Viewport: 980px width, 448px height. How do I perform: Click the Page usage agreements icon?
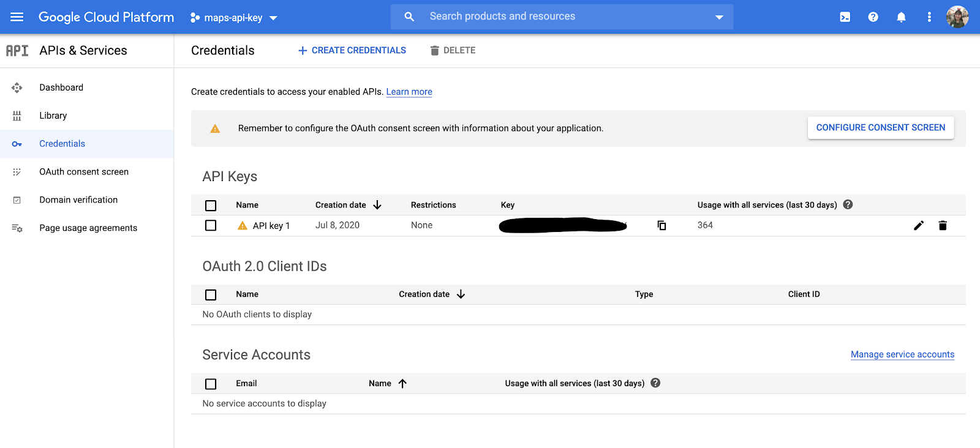(x=17, y=228)
